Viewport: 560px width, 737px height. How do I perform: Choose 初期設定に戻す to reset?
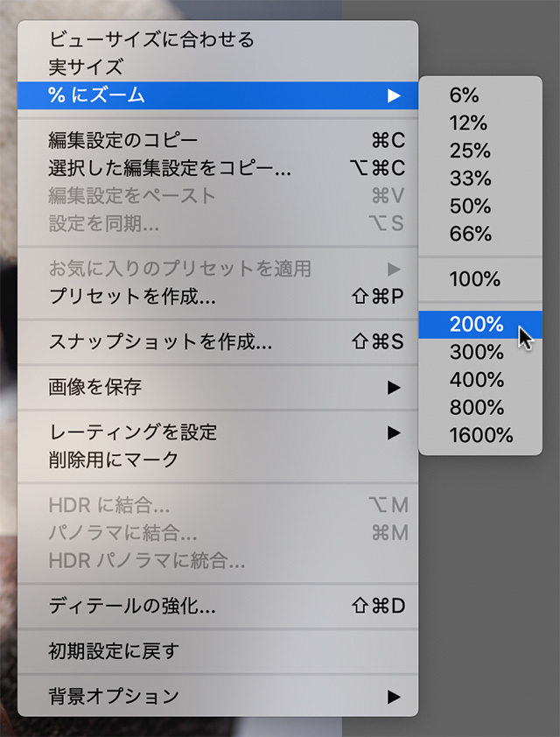114,651
